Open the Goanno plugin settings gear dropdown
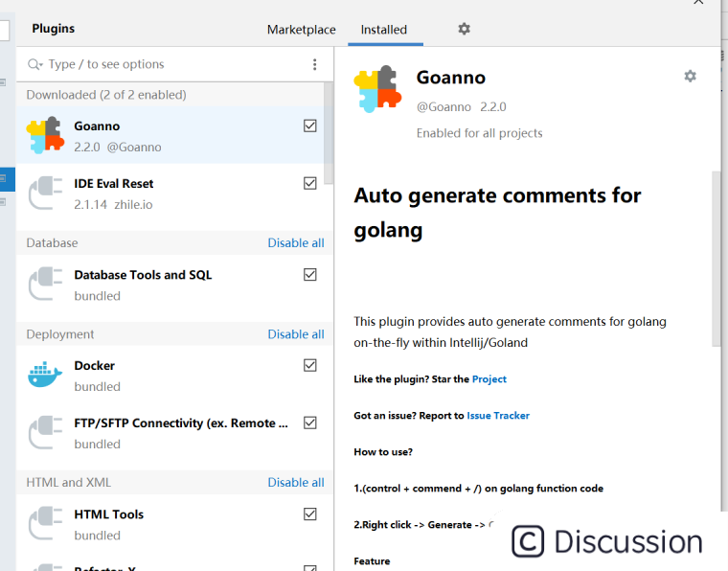728x571 pixels. (690, 77)
